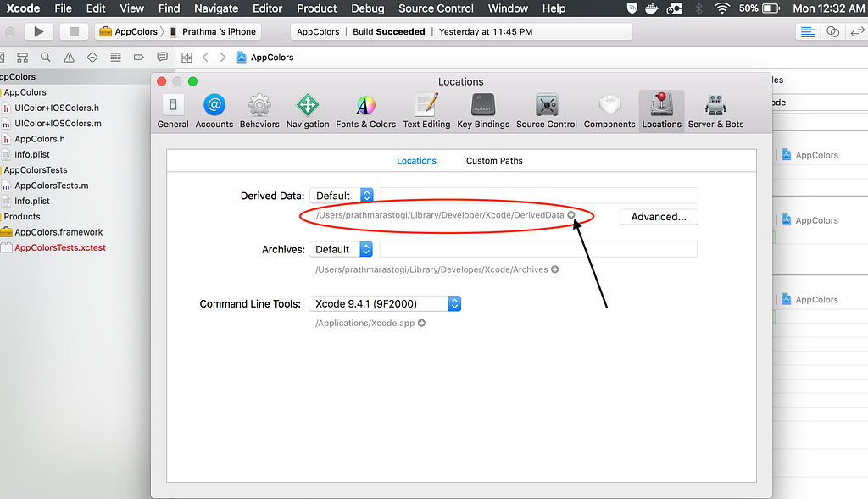
Task: Go back in editor history
Action: [205, 57]
